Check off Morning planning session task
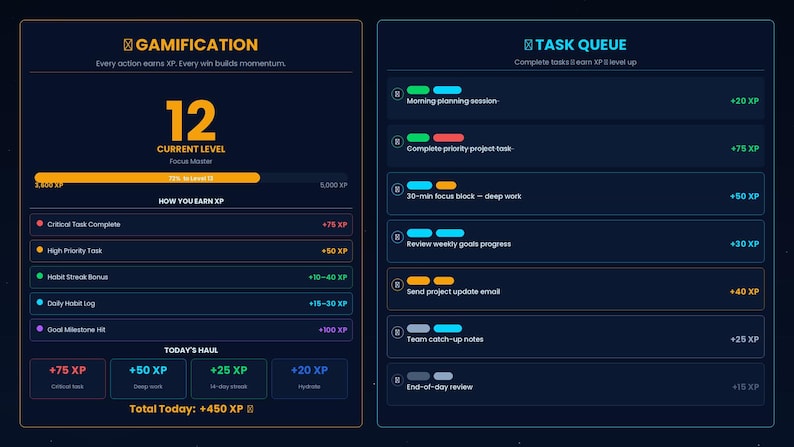 [x=398, y=94]
